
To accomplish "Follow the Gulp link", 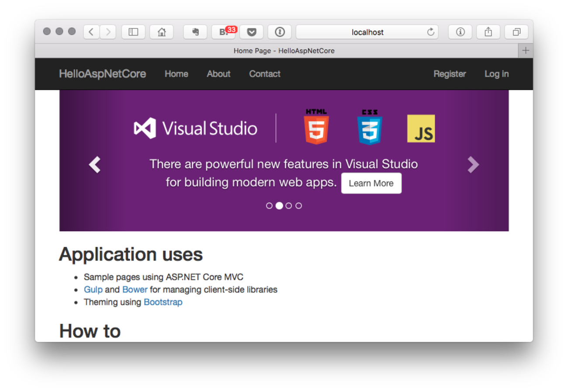I will (x=94, y=290).
